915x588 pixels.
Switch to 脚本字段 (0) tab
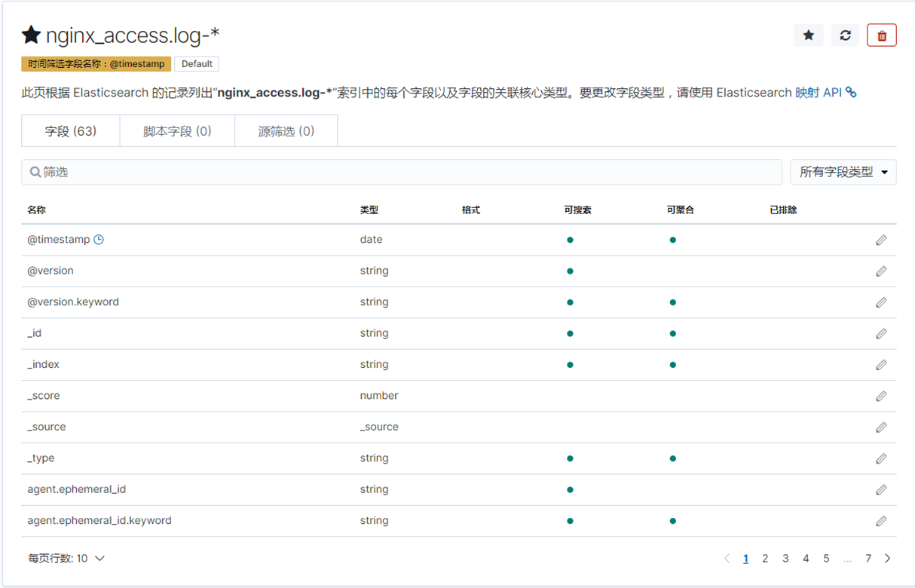[x=177, y=131]
